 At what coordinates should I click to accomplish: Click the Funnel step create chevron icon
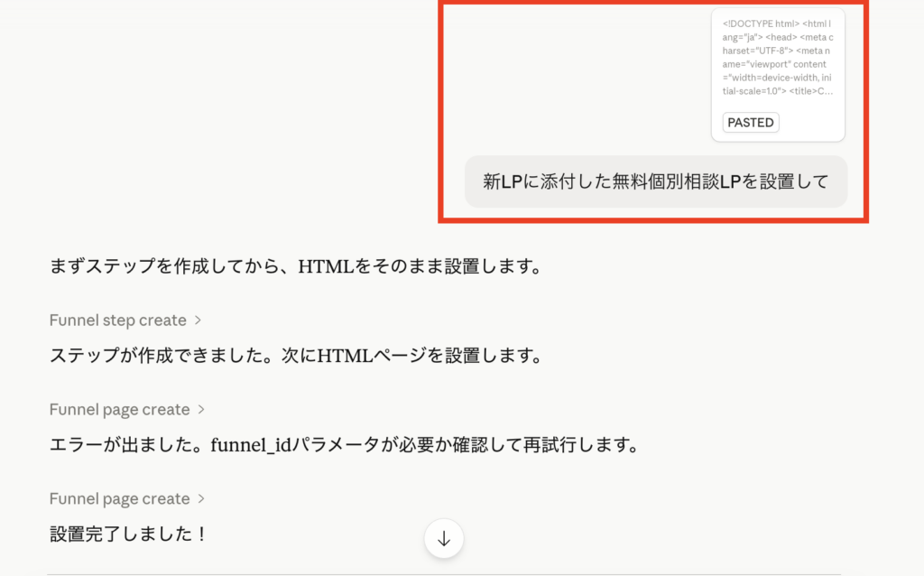pos(199,320)
